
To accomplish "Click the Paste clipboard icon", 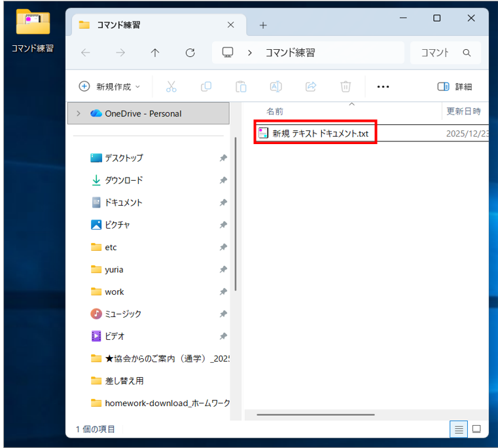I will pos(241,86).
